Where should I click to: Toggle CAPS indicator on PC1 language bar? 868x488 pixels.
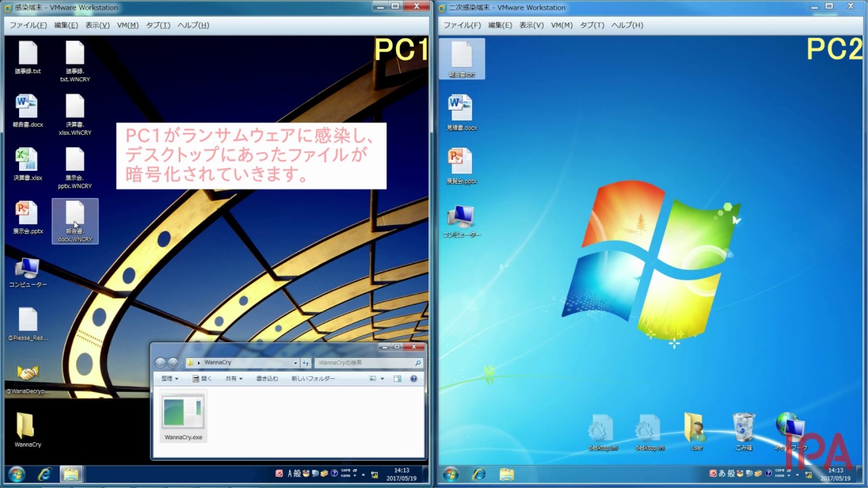pos(346,470)
